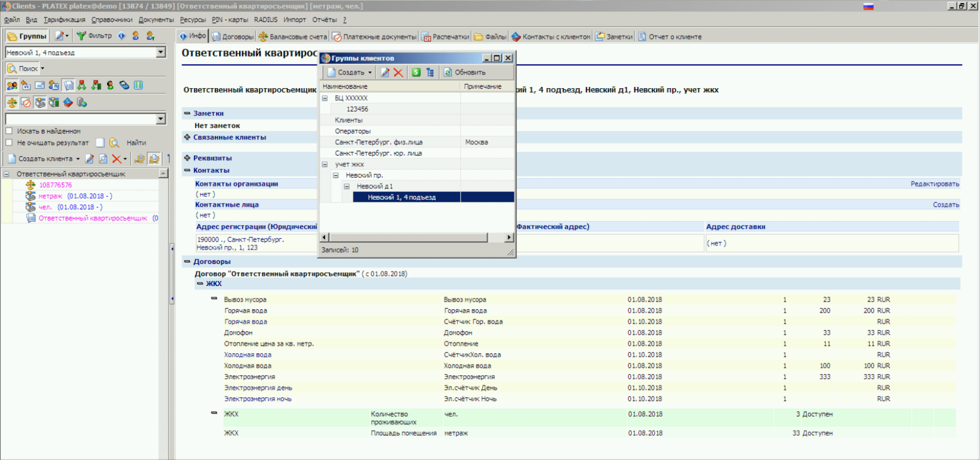Select the 108776576 account in client tree
The height and width of the screenshot is (460, 980).
[x=56, y=185]
